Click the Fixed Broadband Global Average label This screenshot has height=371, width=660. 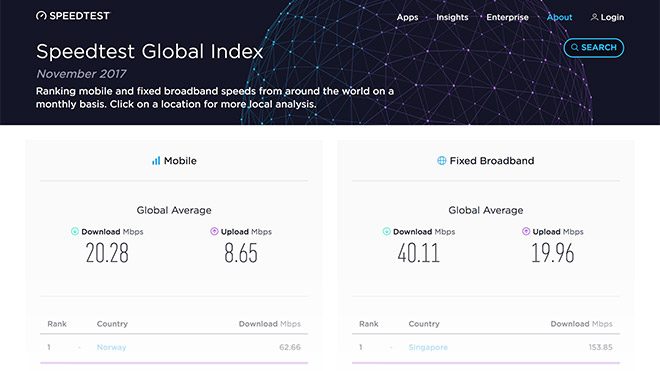pos(486,210)
